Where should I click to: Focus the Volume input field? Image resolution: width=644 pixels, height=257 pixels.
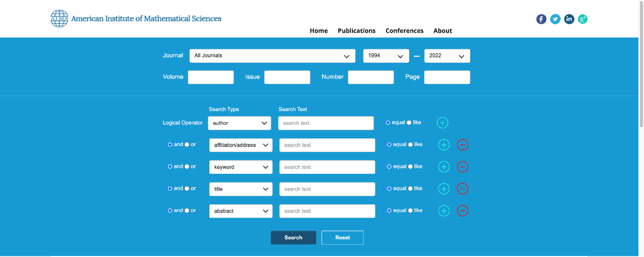click(x=211, y=77)
